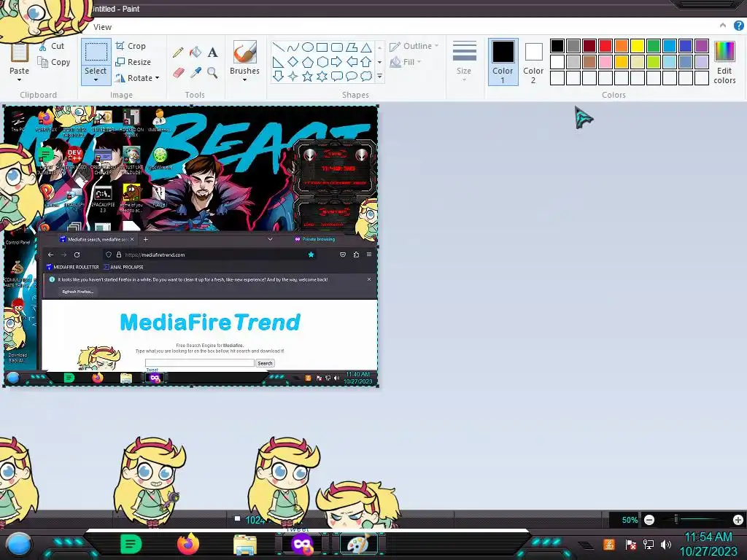Click the zoom slider handle
The image size is (747, 560).
[x=676, y=519]
